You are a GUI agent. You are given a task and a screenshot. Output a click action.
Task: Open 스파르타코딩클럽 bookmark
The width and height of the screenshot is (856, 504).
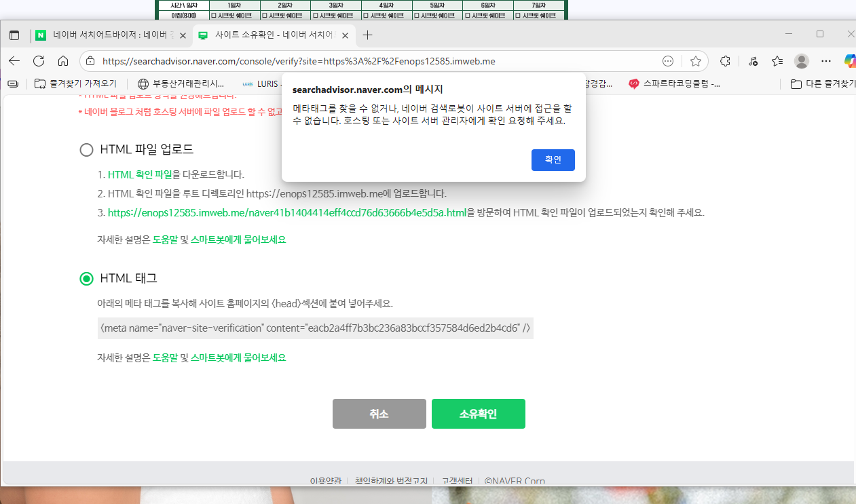tap(674, 84)
